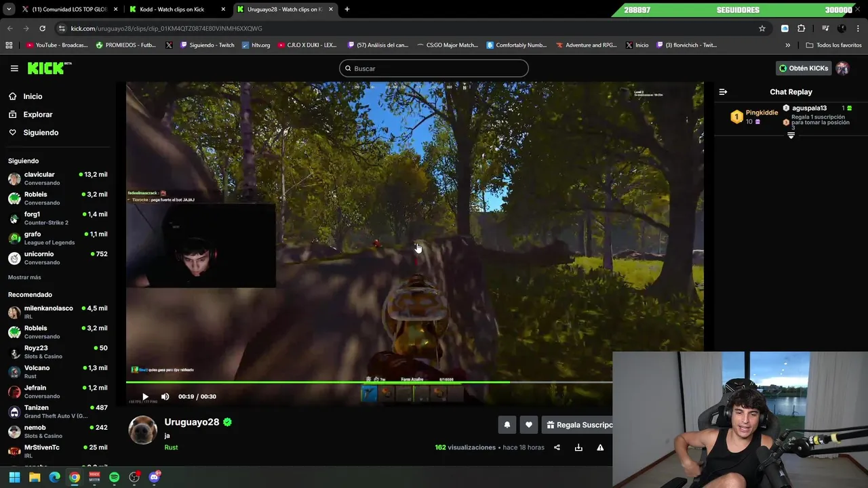Download the clip with download icon
The width and height of the screenshot is (868, 488).
click(x=578, y=447)
